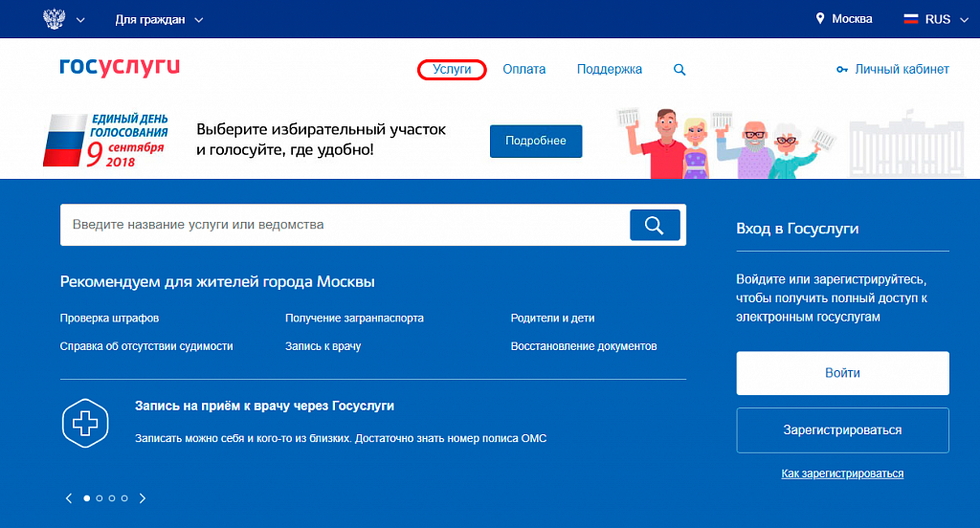Click the medical cross hexagon icon
The image size is (980, 528).
pos(85,423)
